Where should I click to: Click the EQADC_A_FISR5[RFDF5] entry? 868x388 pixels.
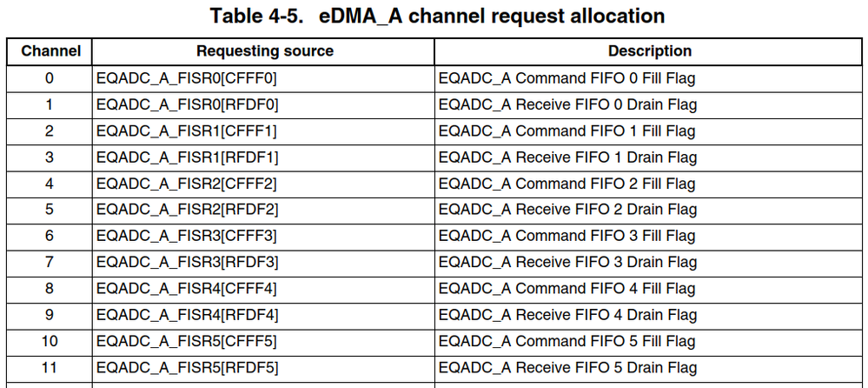pos(188,368)
